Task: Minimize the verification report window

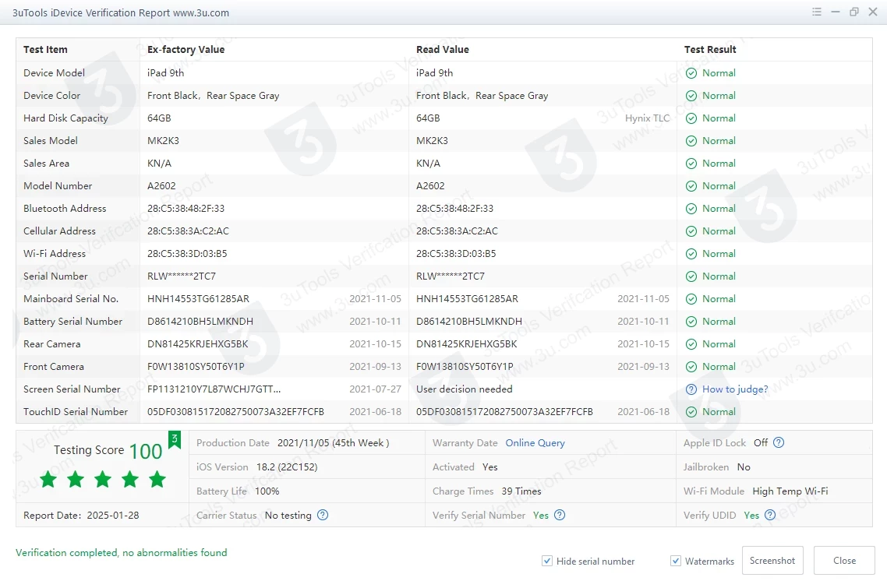Action: click(x=836, y=12)
